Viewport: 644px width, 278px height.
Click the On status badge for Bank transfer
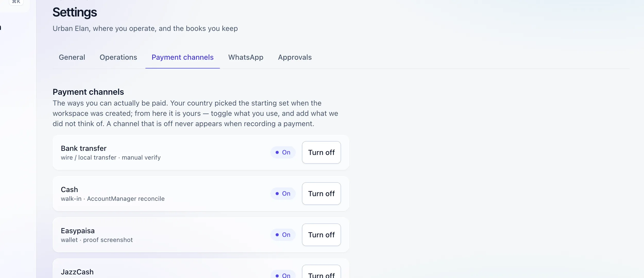pyautogui.click(x=283, y=152)
